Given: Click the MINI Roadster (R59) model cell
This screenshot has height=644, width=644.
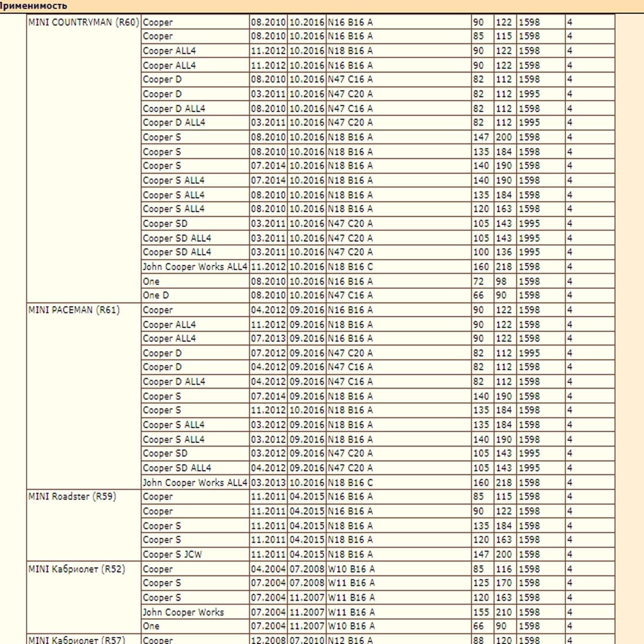Looking at the screenshot, I should point(72,497).
